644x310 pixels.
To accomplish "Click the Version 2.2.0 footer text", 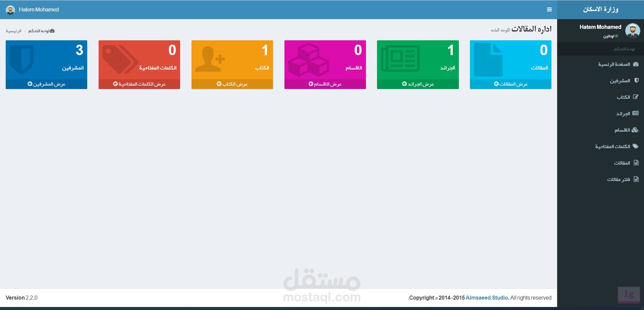I will [x=21, y=298].
